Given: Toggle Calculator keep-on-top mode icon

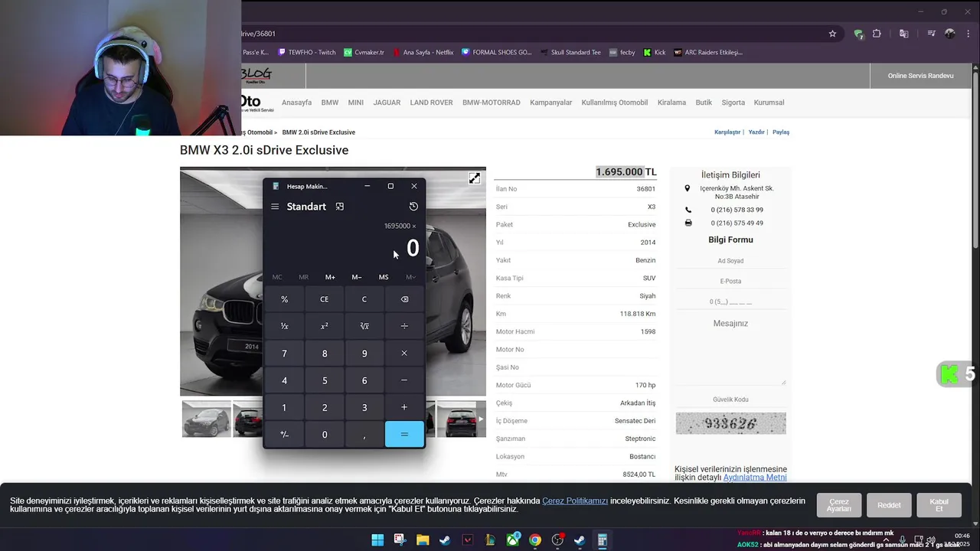Looking at the screenshot, I should (340, 207).
